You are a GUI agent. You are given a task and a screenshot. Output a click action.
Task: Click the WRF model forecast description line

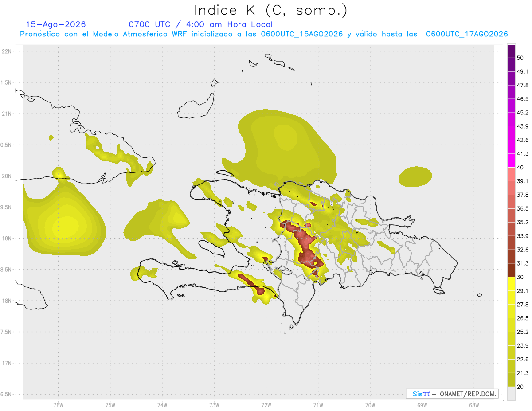pos(264,34)
